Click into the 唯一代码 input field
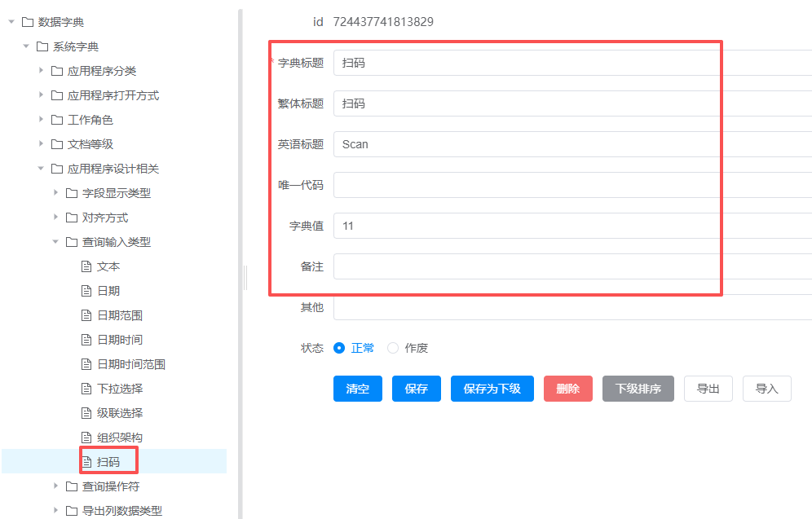 571,185
